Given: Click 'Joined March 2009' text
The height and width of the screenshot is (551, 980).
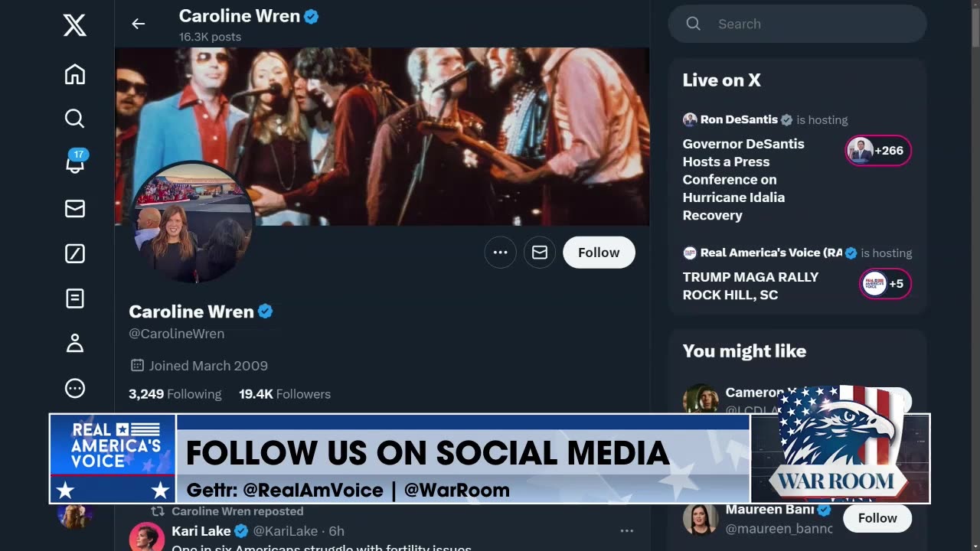Looking at the screenshot, I should click(x=208, y=366).
